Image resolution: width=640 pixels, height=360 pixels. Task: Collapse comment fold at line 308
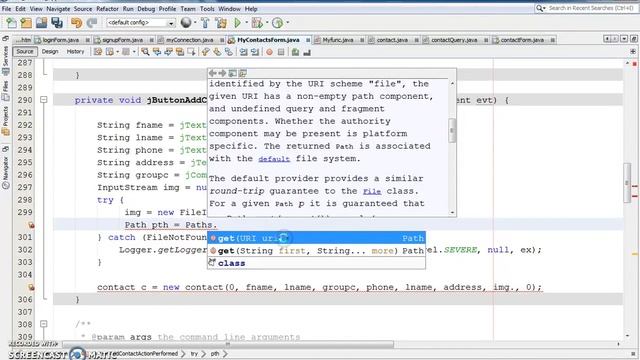pyautogui.click(x=44, y=324)
